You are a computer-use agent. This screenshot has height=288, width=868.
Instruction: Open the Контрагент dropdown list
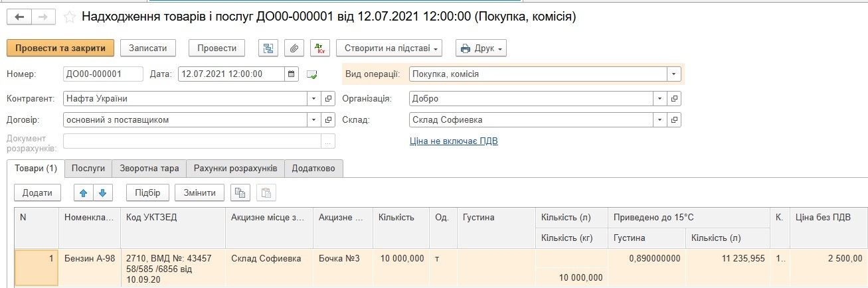[x=314, y=99]
